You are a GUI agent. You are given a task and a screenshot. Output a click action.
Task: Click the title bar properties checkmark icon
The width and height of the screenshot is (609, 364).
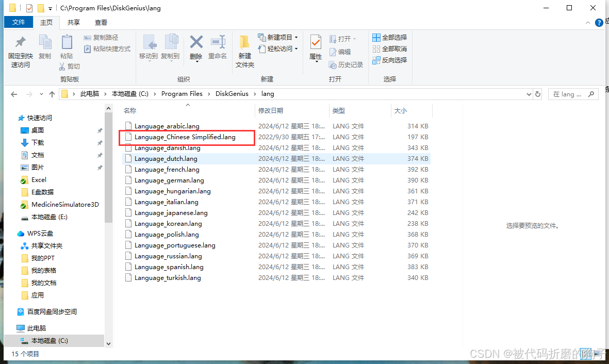click(29, 8)
